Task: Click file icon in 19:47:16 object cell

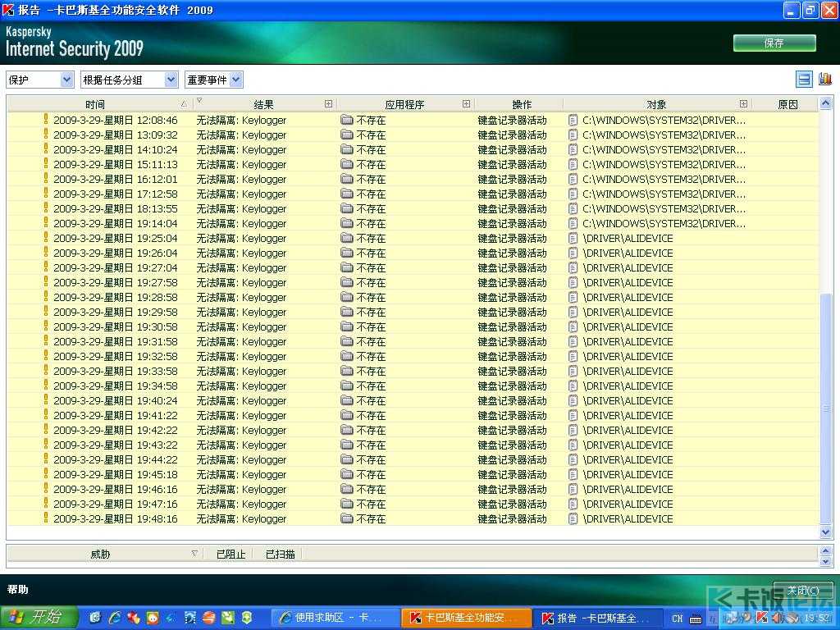Action: pyautogui.click(x=573, y=504)
